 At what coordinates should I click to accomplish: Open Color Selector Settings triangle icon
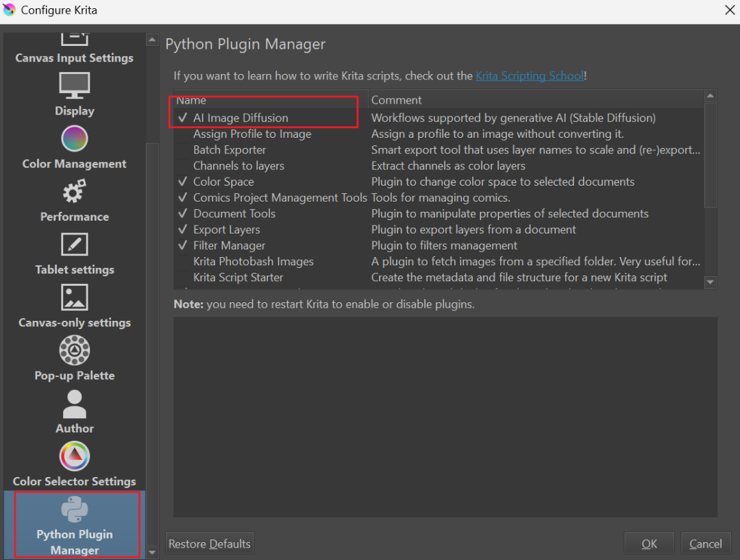click(x=75, y=456)
